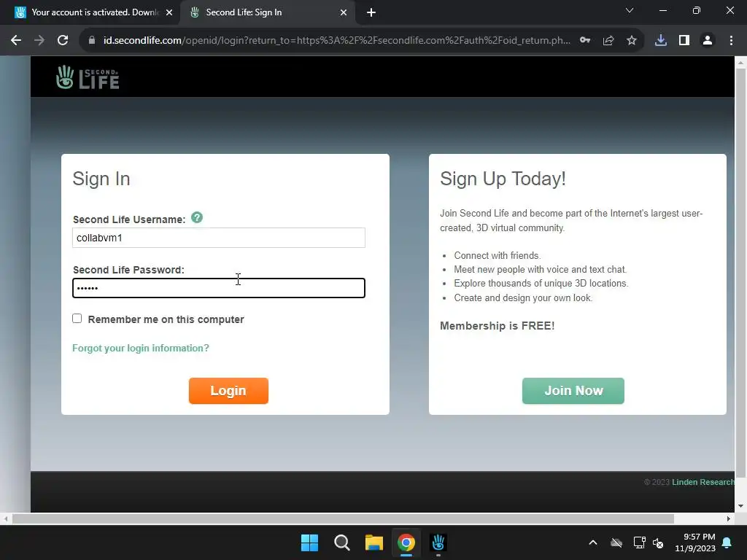This screenshot has width=747, height=560.
Task: Open 'Forgot your login information?' link
Action: click(141, 348)
